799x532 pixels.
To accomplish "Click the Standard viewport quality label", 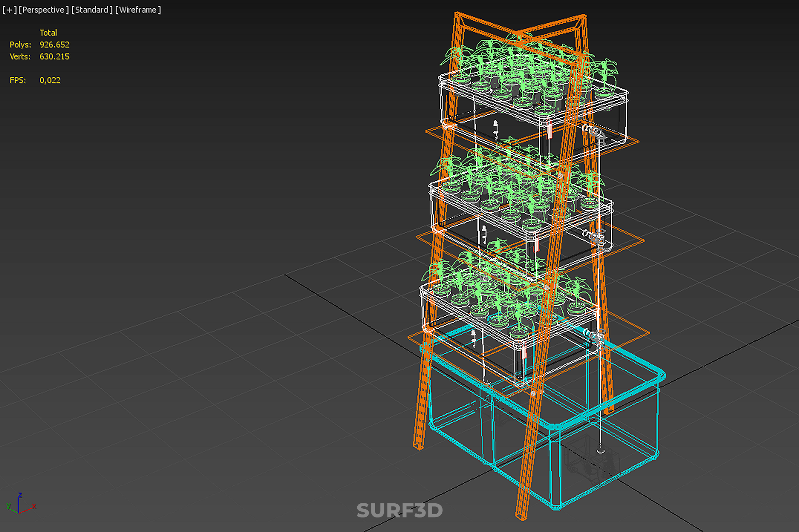I will coord(92,10).
